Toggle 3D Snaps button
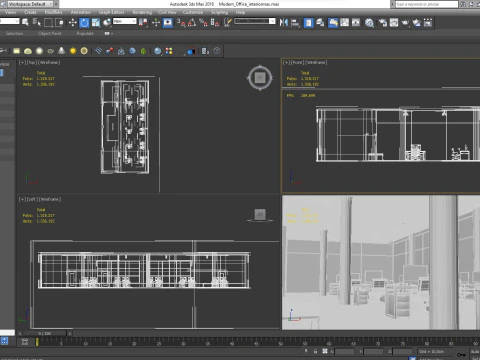Image resolution: width=480 pixels, height=360 pixels. tap(181, 22)
